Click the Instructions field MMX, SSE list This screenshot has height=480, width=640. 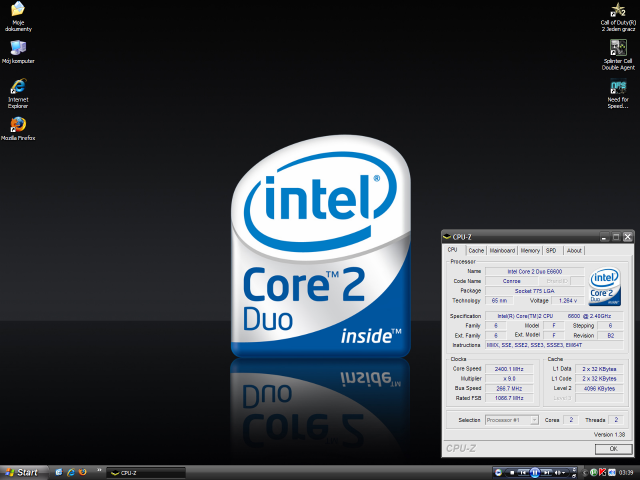point(554,345)
